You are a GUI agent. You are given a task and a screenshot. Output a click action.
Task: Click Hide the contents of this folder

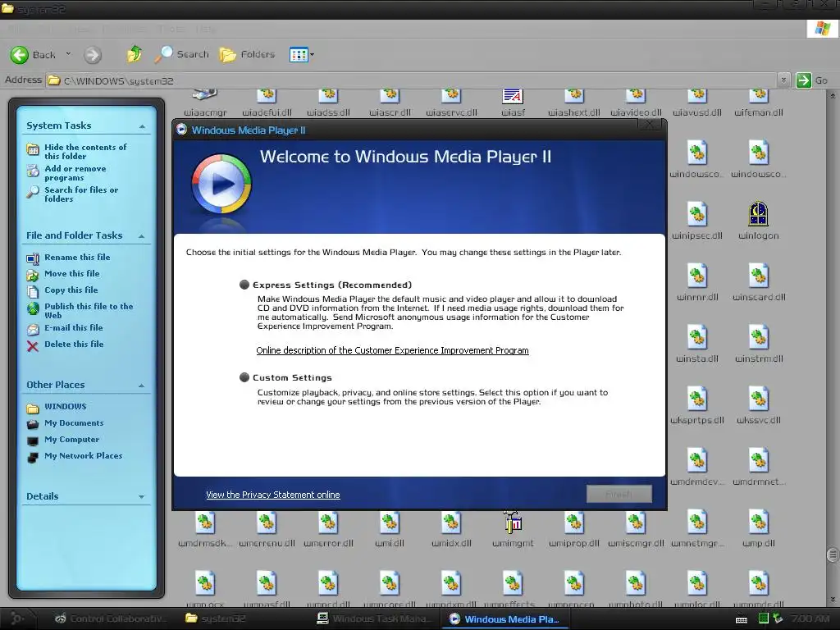click(x=85, y=152)
